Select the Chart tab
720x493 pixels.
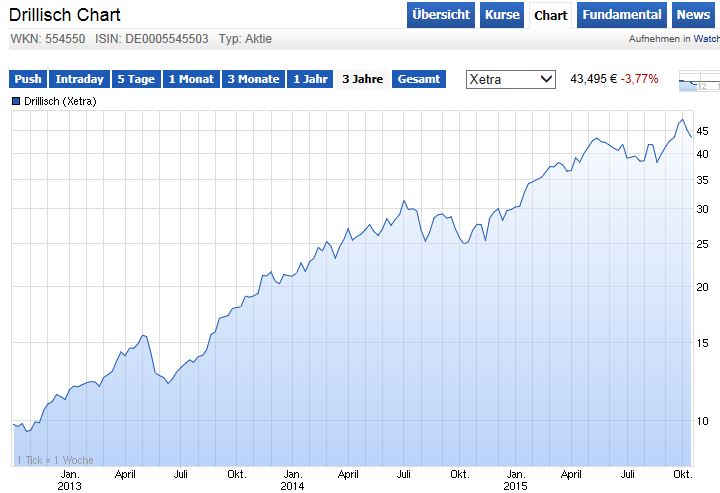tap(551, 16)
